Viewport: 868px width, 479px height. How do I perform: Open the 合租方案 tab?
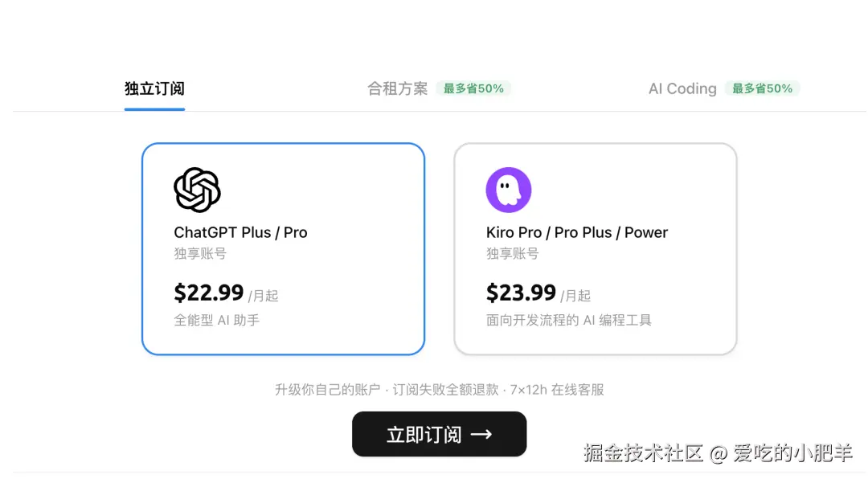398,88
